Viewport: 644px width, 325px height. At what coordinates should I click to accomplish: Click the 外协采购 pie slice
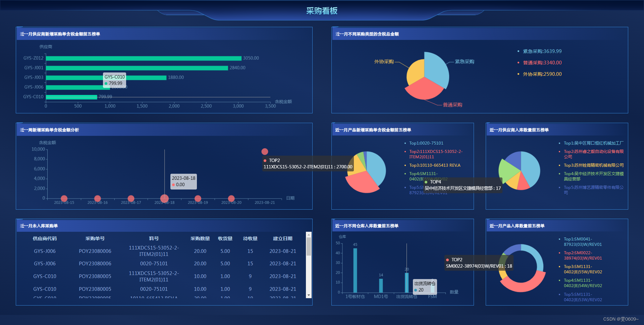415,70
